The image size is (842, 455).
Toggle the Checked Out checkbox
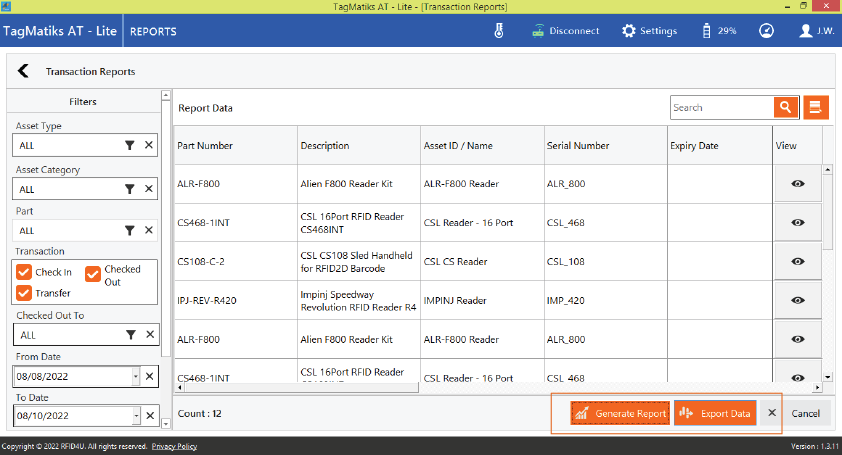coord(93,273)
